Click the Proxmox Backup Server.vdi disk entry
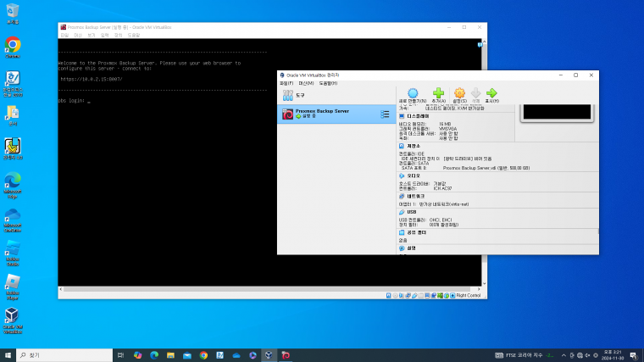The width and height of the screenshot is (644, 362). 486,168
